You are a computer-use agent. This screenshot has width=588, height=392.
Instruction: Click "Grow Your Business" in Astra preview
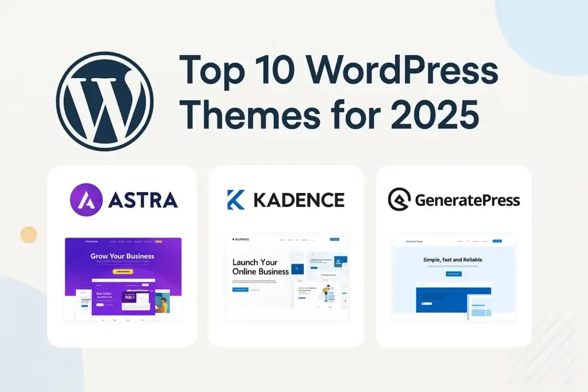click(x=122, y=257)
